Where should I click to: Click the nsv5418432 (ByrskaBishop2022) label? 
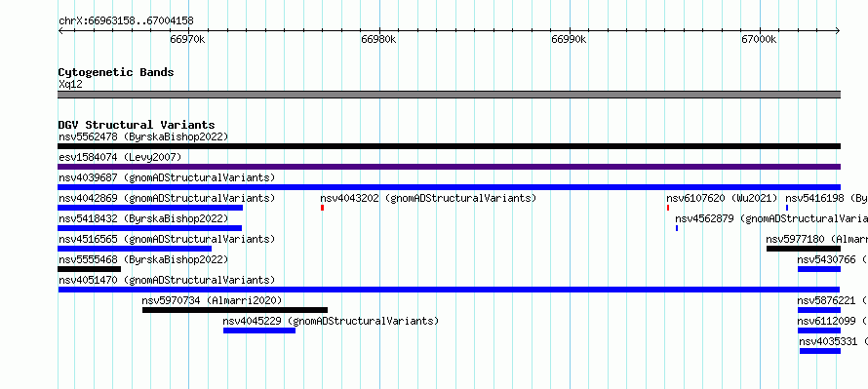point(143,218)
